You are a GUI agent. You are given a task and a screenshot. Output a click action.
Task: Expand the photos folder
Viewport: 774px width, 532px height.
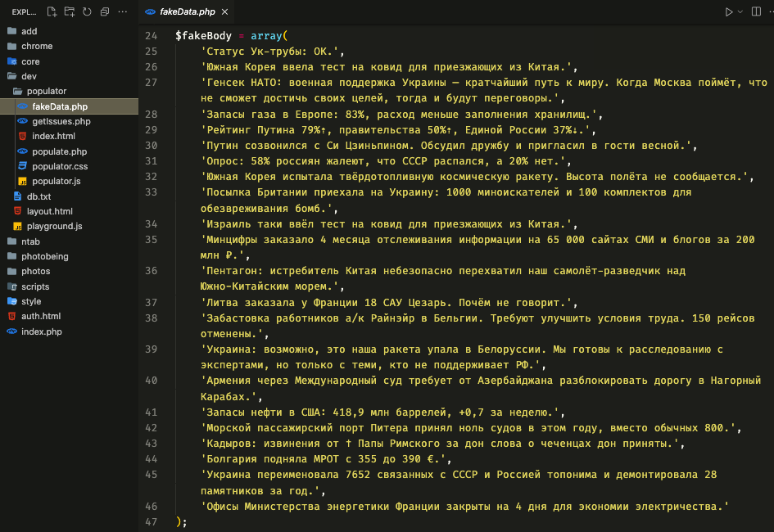tap(69, 271)
